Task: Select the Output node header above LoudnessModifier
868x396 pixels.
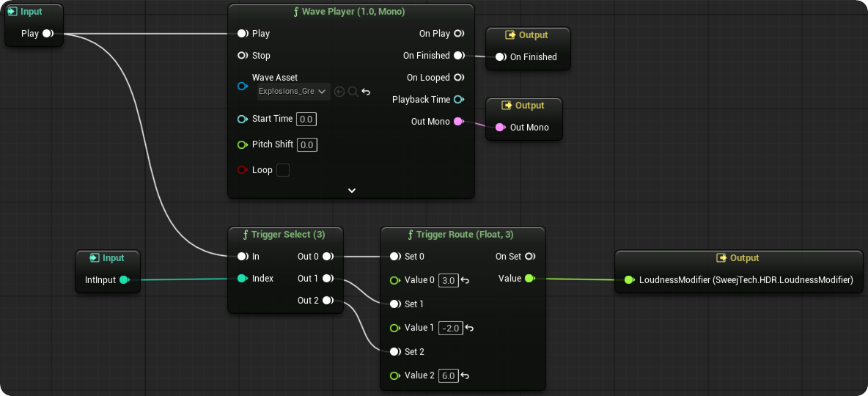Action: click(738, 257)
